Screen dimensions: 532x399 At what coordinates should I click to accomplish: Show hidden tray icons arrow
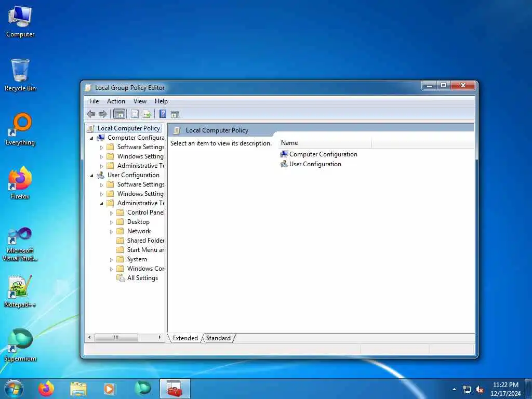[454, 389]
